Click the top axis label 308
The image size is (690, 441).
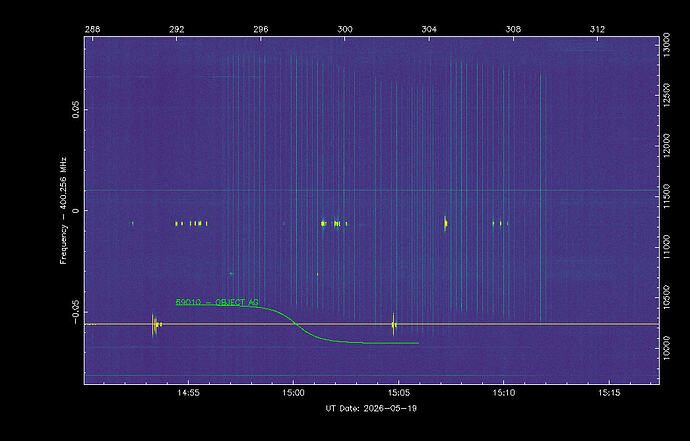(513, 29)
